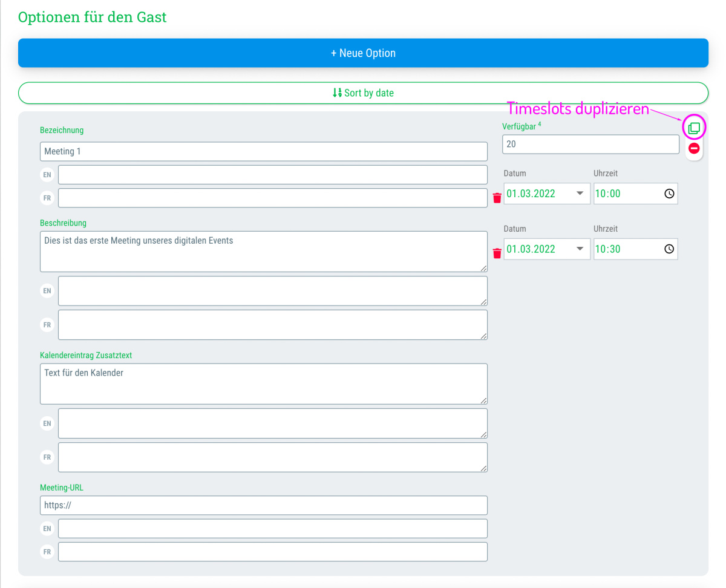Delete the 10:30 timeslot via trash icon
This screenshot has height=588, width=726.
tap(497, 253)
